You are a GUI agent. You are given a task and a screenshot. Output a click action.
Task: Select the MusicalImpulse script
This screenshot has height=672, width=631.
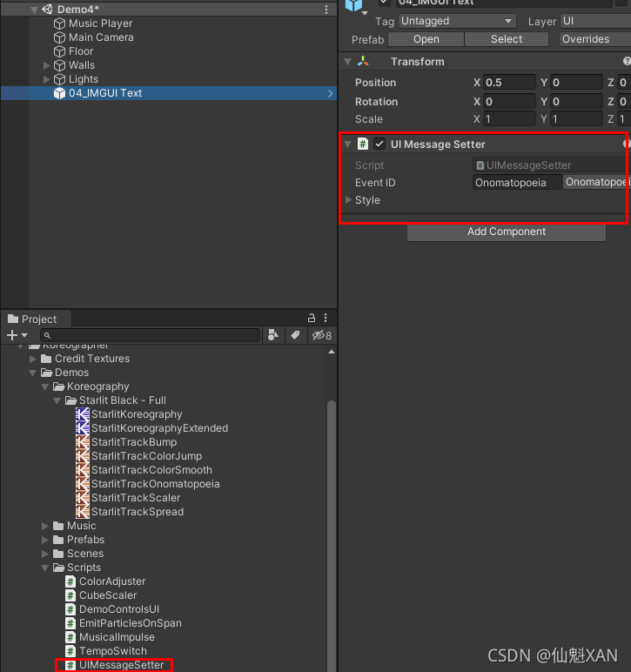(117, 637)
